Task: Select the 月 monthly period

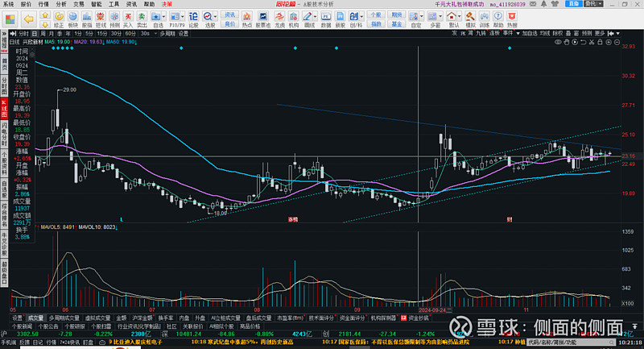Action: point(51,34)
